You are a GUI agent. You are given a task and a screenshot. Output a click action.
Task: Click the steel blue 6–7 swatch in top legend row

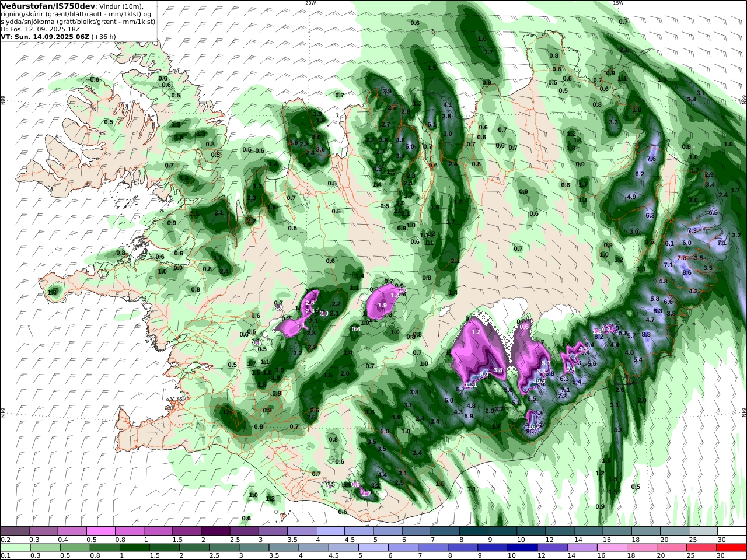click(x=416, y=531)
